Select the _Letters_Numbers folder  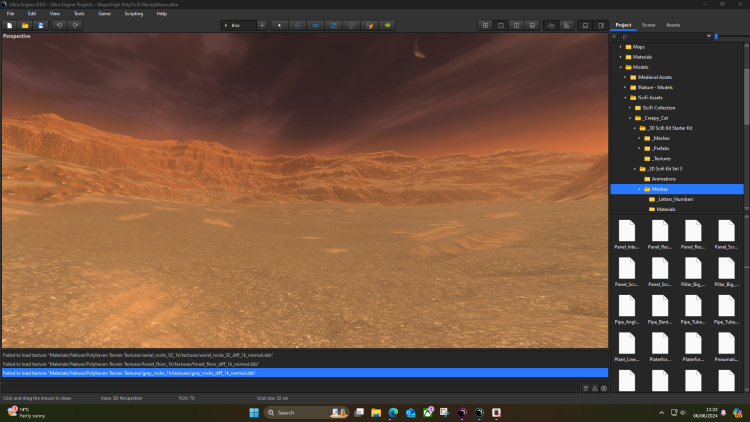671,199
